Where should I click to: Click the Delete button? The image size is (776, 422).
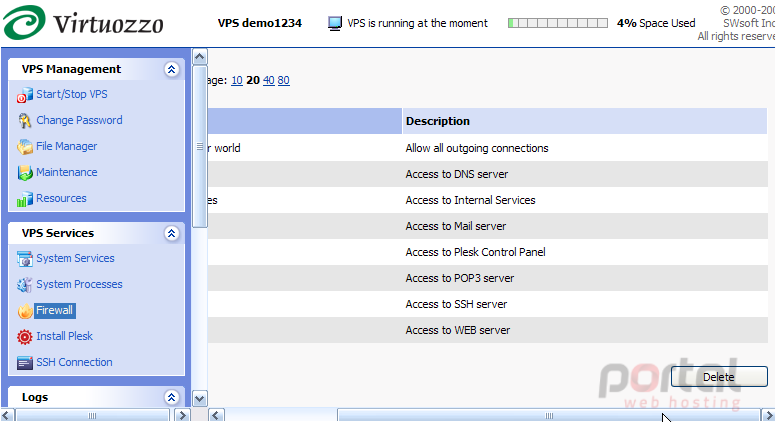pyautogui.click(x=719, y=377)
